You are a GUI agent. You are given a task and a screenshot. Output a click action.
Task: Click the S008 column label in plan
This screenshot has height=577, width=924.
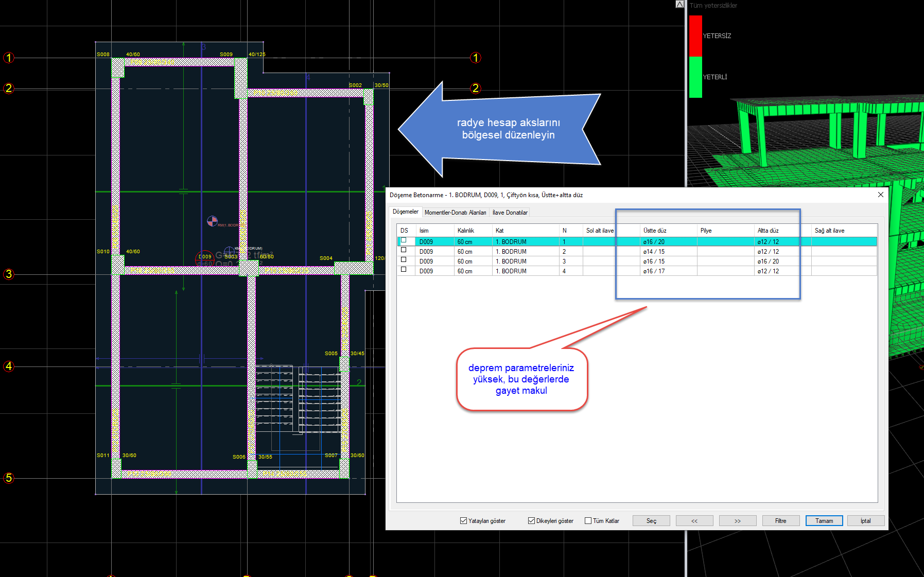pyautogui.click(x=103, y=54)
